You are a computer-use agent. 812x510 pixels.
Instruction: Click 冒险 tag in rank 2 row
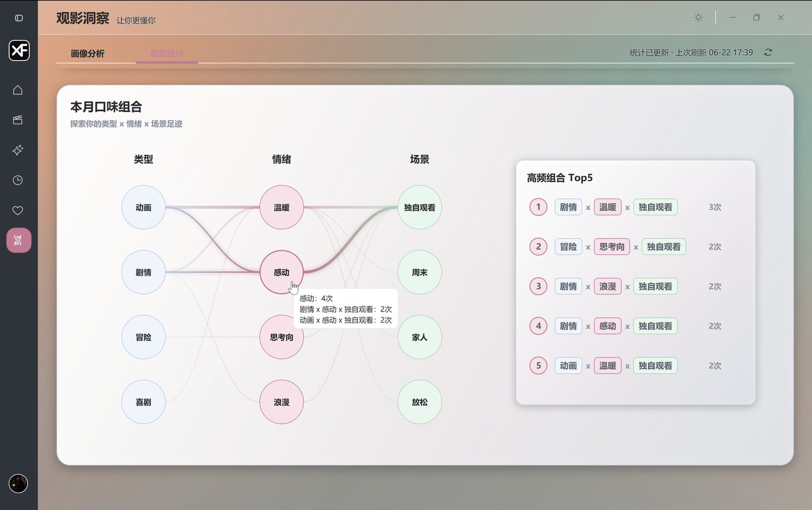(568, 247)
